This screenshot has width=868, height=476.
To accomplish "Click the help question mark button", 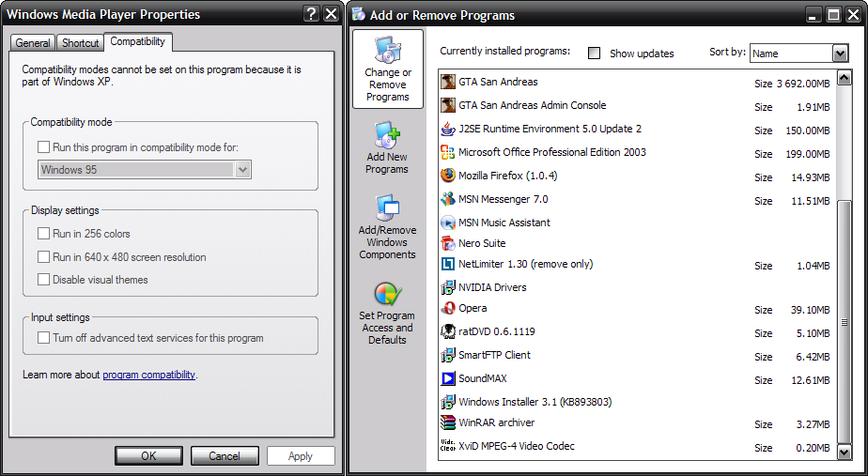I will click(312, 14).
